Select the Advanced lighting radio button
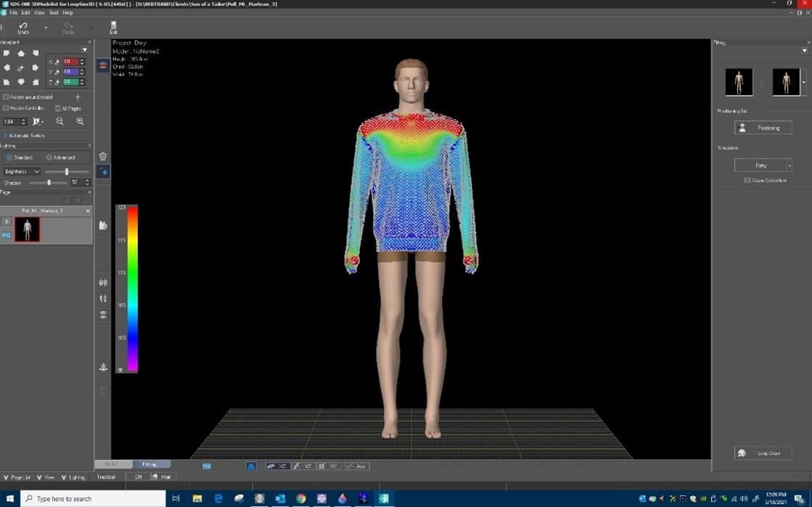This screenshot has height=507, width=812. coord(49,157)
